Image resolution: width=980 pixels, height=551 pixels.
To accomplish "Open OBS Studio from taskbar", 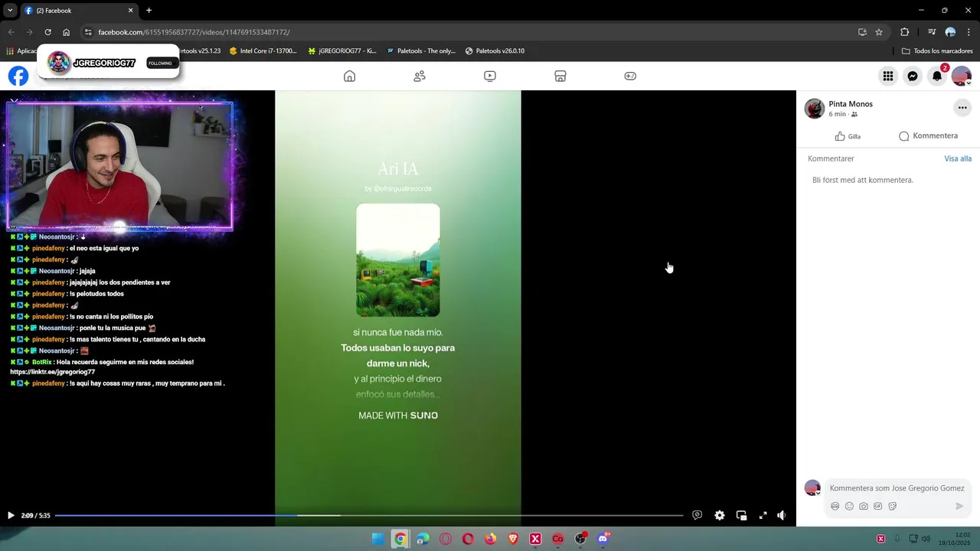I will [x=580, y=539].
